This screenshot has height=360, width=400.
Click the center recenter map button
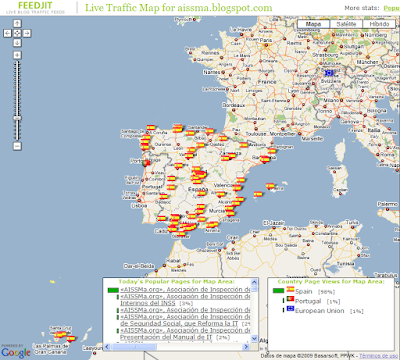pos(17,33)
